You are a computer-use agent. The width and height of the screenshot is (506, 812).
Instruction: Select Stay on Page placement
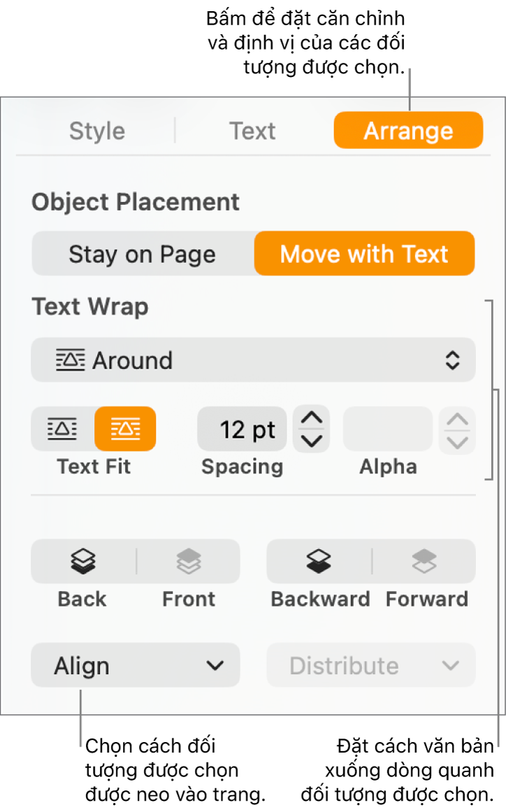[x=142, y=254]
